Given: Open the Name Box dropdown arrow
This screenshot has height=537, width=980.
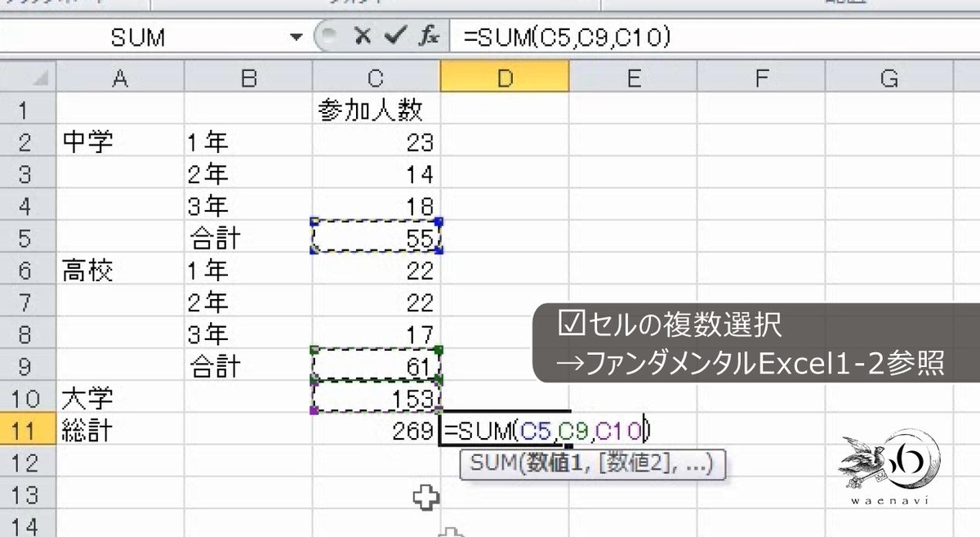Looking at the screenshot, I should pos(296,37).
